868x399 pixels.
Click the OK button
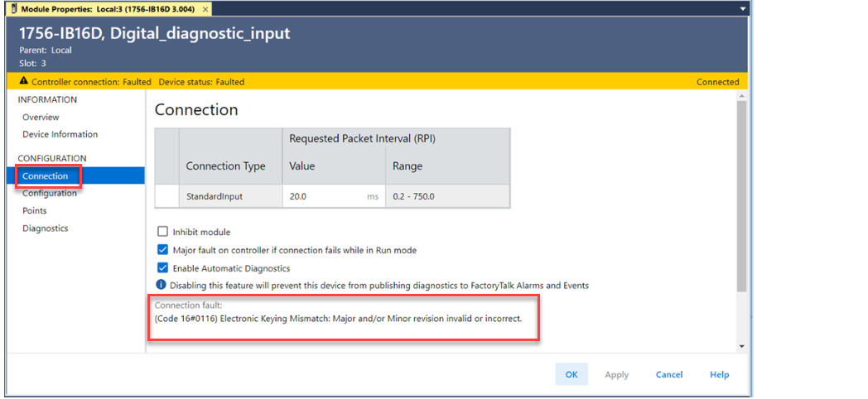(x=571, y=375)
